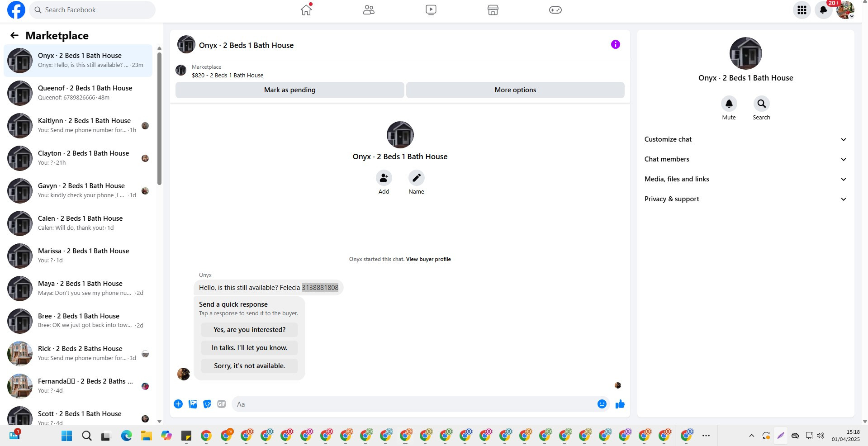Viewport: 868px width, 446px height.
Task: Click Mark as pending button
Action: point(290,90)
